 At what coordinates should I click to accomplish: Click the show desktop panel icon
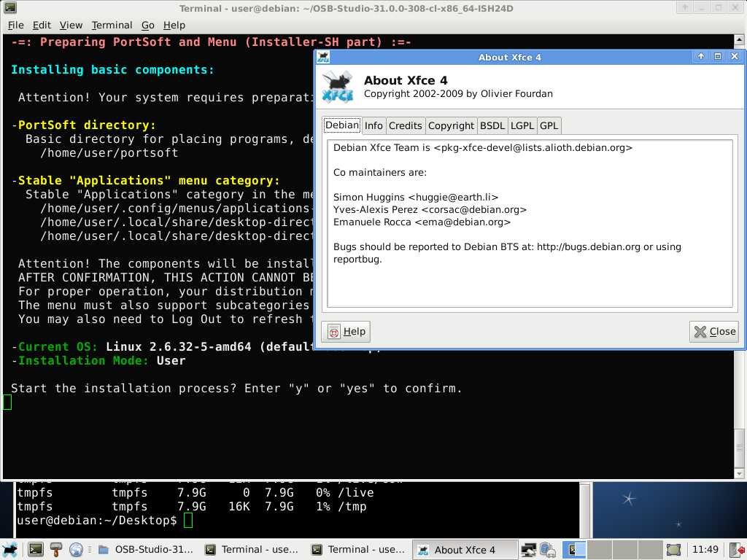[x=673, y=550]
